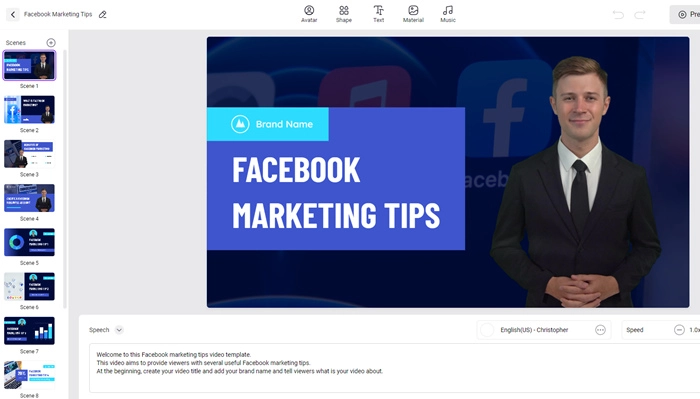The height and width of the screenshot is (399, 700).
Task: Choose the English(US) - Christopher voice selector
Action: (x=543, y=330)
